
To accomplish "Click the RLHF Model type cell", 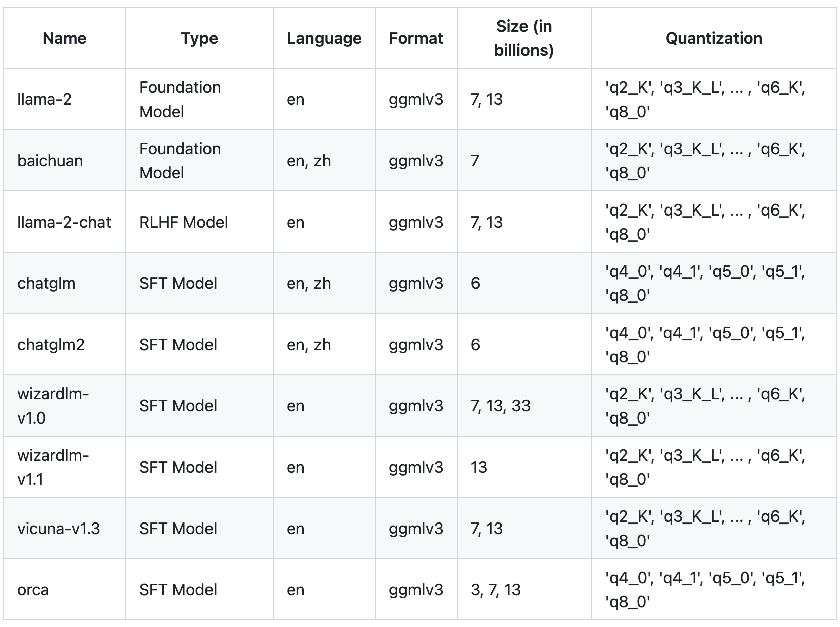I will point(183,222).
